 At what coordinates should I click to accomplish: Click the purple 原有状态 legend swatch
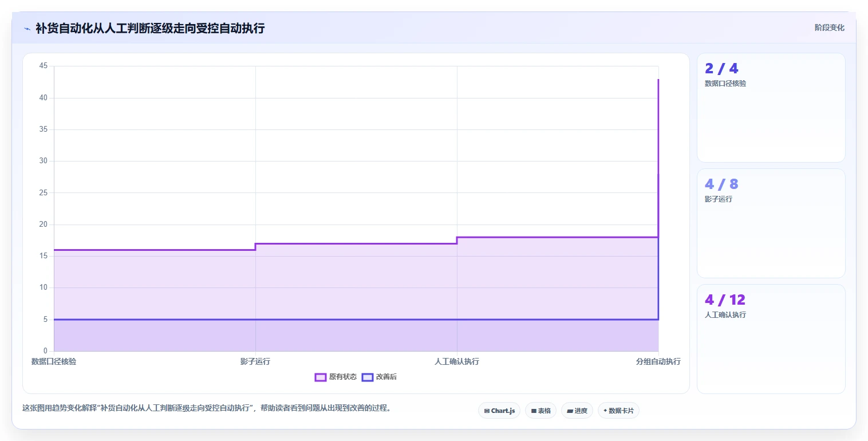pos(321,377)
